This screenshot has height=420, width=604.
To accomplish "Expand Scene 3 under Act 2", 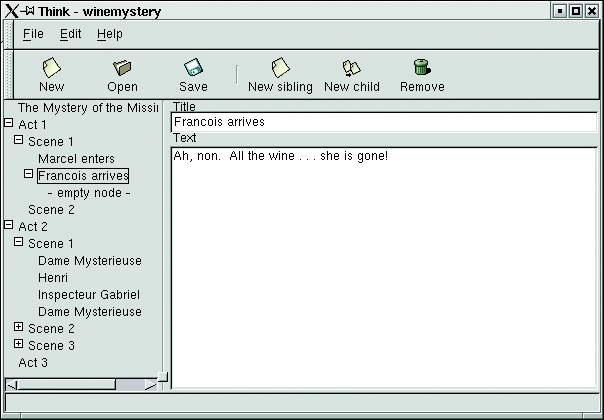I will (19, 345).
